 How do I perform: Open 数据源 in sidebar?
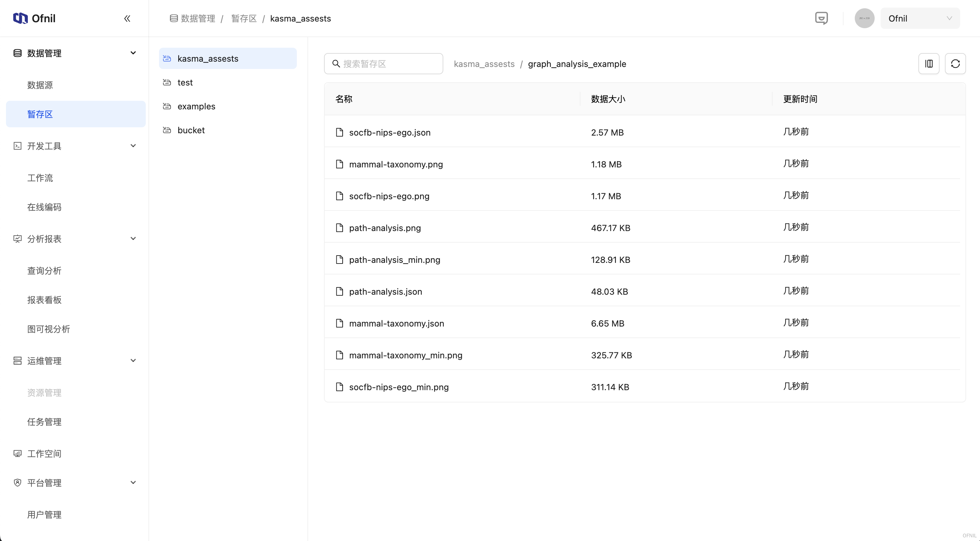[x=76, y=85]
